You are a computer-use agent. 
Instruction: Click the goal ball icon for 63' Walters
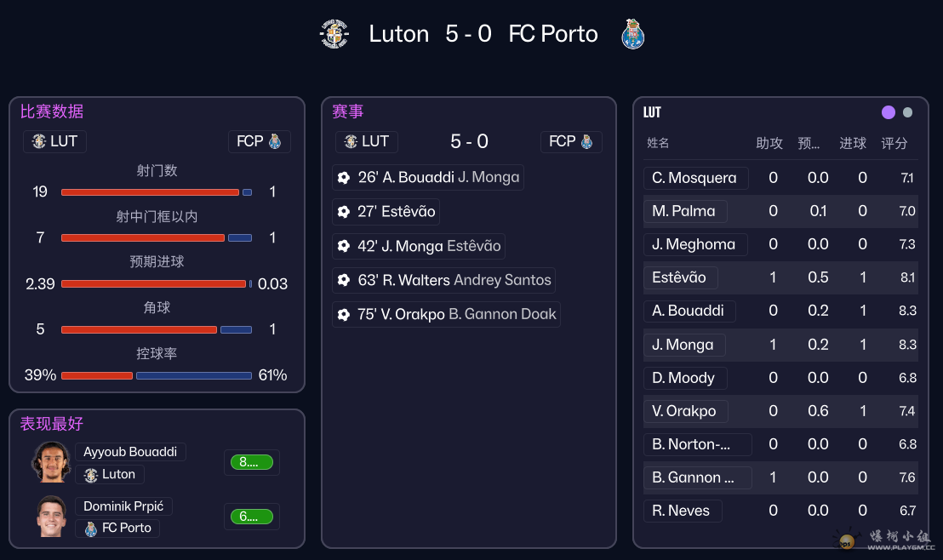pos(344,280)
